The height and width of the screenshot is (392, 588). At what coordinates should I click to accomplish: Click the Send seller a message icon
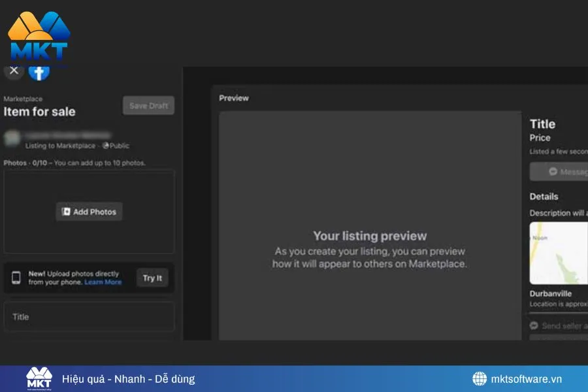(534, 325)
